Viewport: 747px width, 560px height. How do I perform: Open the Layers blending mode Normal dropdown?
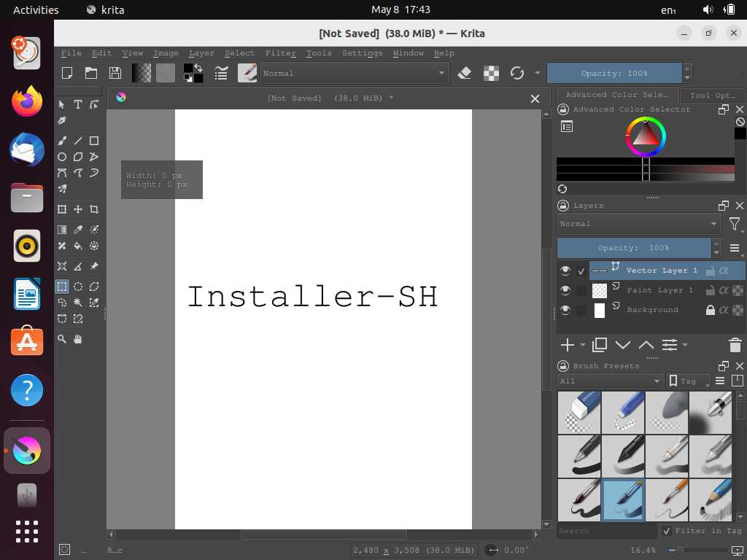point(639,224)
